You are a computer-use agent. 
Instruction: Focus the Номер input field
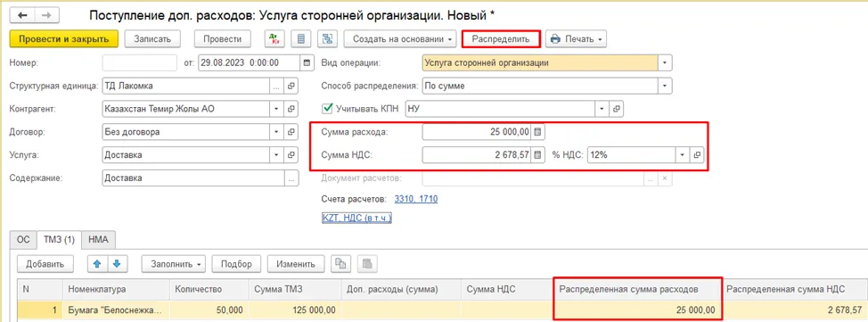click(x=140, y=62)
